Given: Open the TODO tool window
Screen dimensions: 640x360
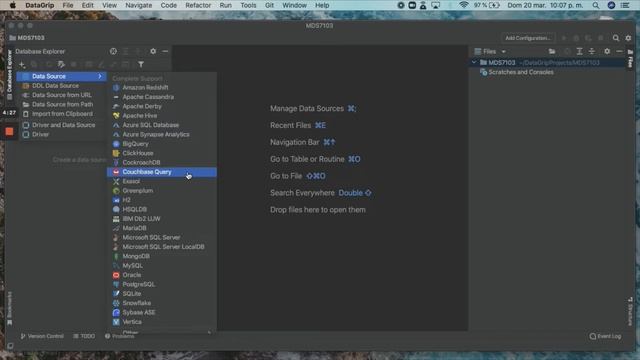Looking at the screenshot, I should point(84,336).
